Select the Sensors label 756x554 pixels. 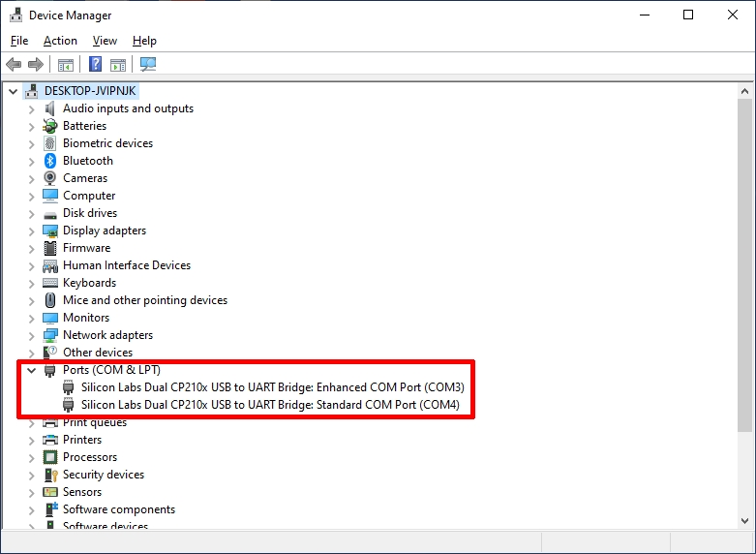click(x=82, y=492)
